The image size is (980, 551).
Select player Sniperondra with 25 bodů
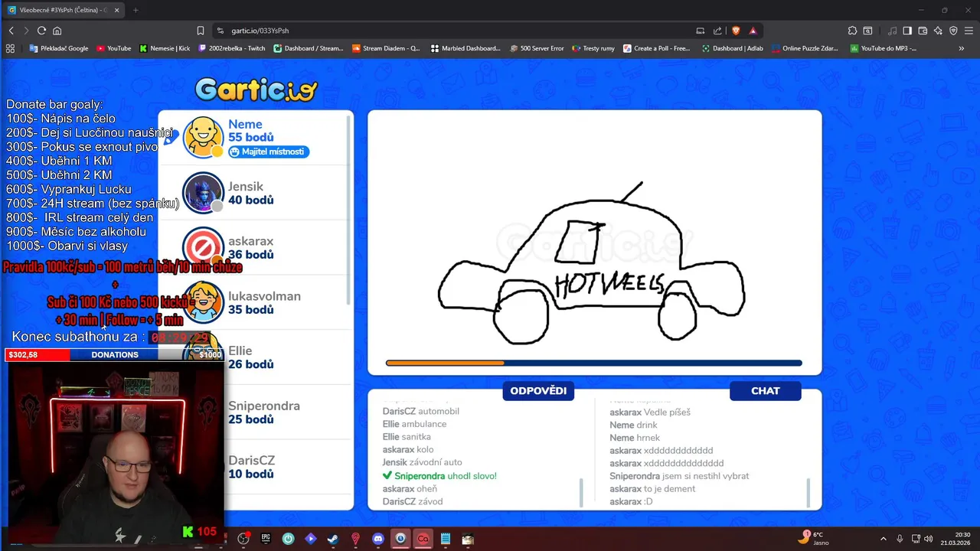(x=255, y=412)
